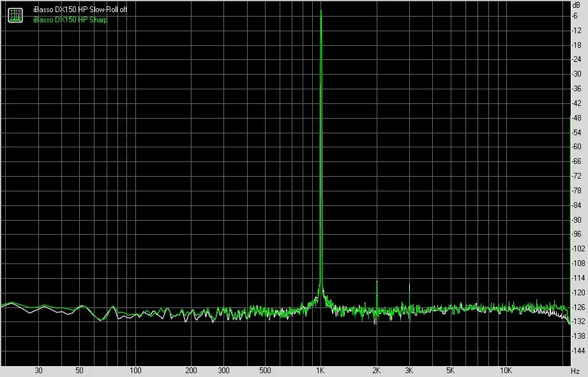Click the -144 dB scale label
The height and width of the screenshot is (377, 588).
point(578,350)
